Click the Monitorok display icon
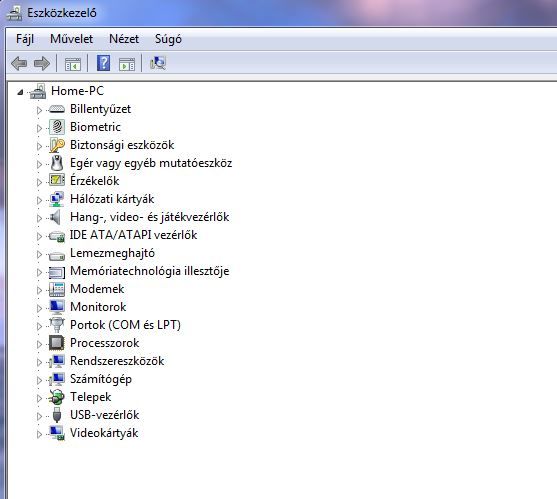Screen dimensions: 557x499 pyautogui.click(x=57, y=307)
